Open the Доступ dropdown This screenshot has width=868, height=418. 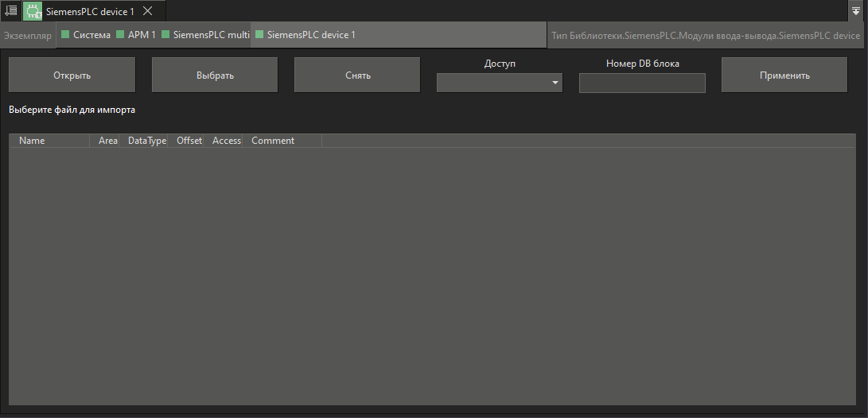pos(500,83)
